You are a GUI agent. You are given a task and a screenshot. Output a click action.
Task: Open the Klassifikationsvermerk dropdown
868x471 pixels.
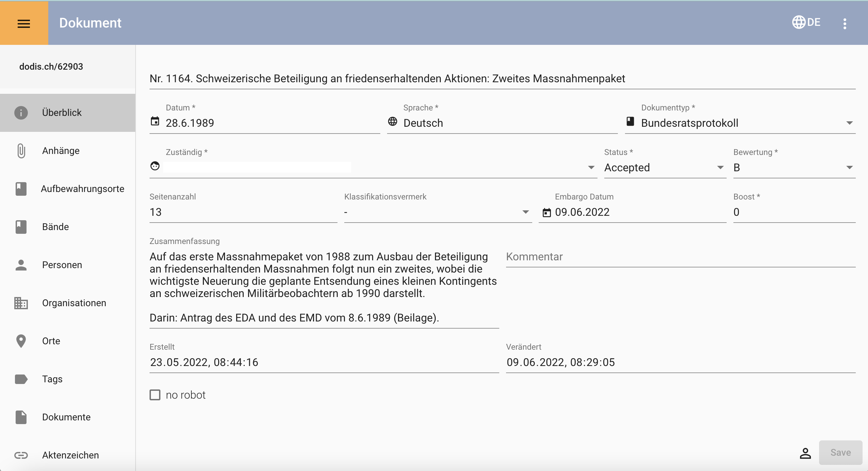pyautogui.click(x=525, y=212)
